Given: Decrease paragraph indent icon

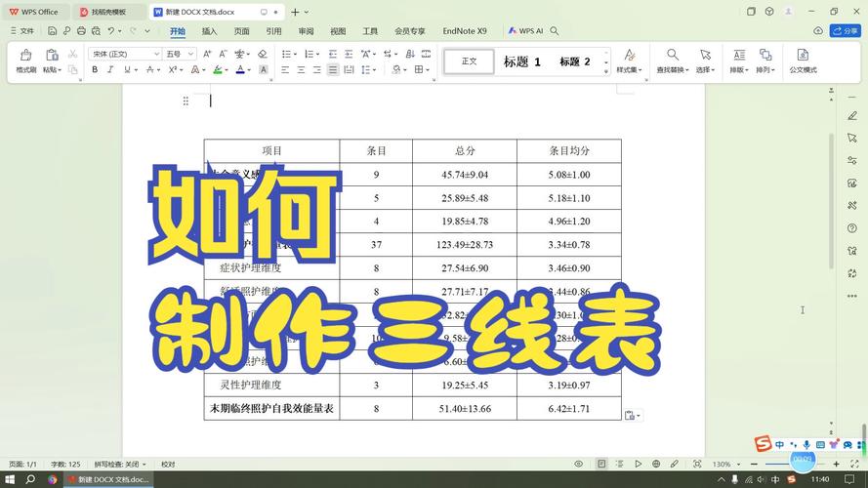Looking at the screenshot, I should 333,54.
